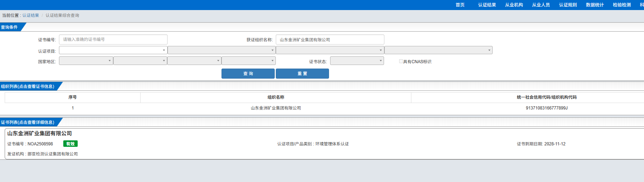Expand the first 国家地区 dropdown
The height and width of the screenshot is (182, 644).
tap(86, 61)
